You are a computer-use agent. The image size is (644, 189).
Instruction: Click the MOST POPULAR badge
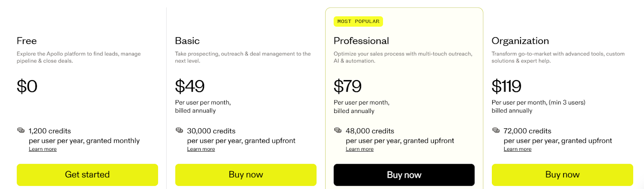358,21
